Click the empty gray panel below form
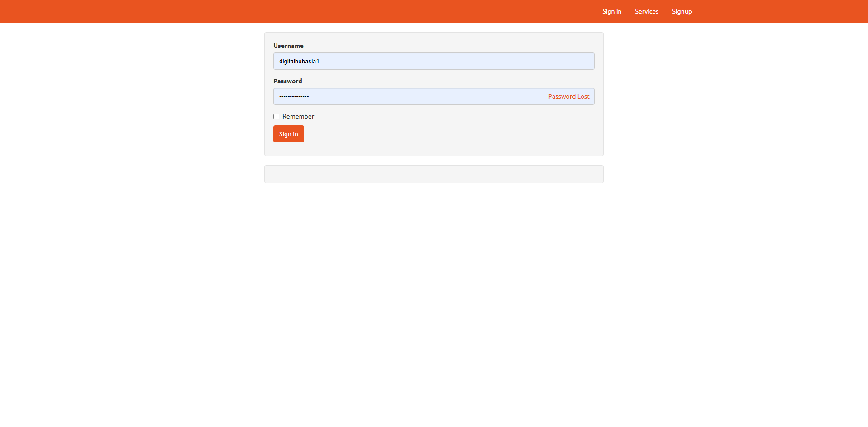Image resolution: width=868 pixels, height=427 pixels. [x=434, y=174]
